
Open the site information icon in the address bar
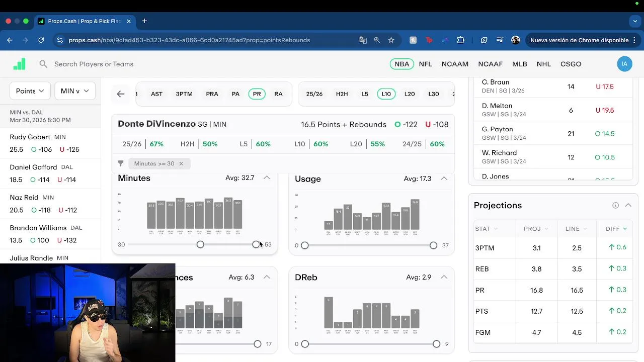[60, 40]
